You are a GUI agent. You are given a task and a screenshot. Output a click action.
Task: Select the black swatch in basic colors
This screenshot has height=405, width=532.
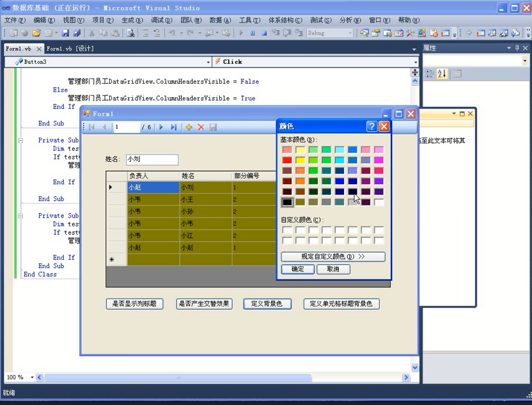pyautogui.click(x=287, y=202)
